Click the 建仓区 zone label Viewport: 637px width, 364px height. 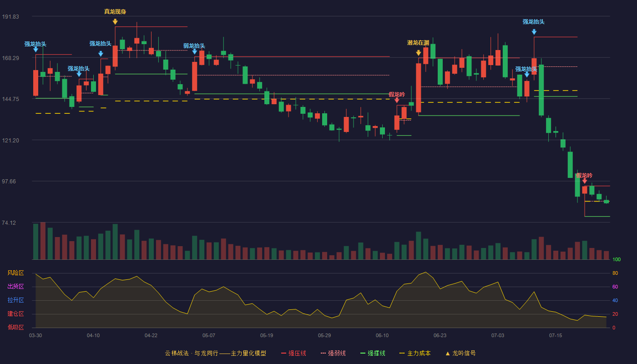[x=15, y=314]
